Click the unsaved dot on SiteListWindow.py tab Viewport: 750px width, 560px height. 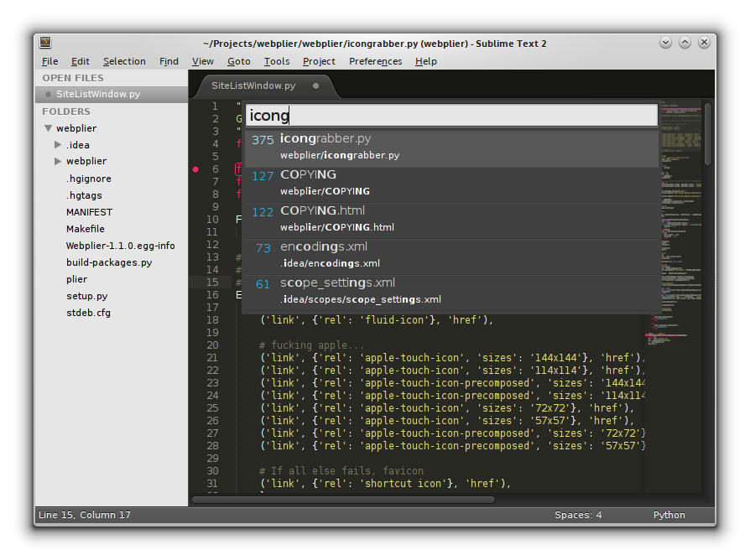[x=315, y=86]
